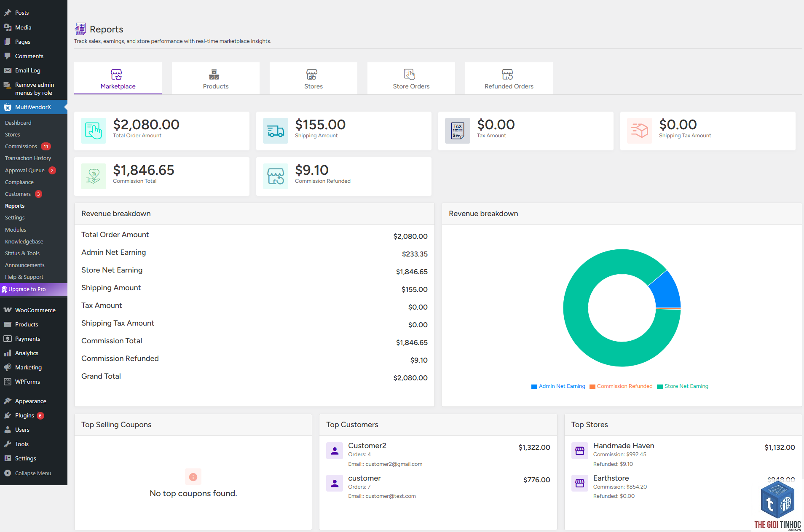
Task: Click the Appearance brush icon
Action: (8, 401)
